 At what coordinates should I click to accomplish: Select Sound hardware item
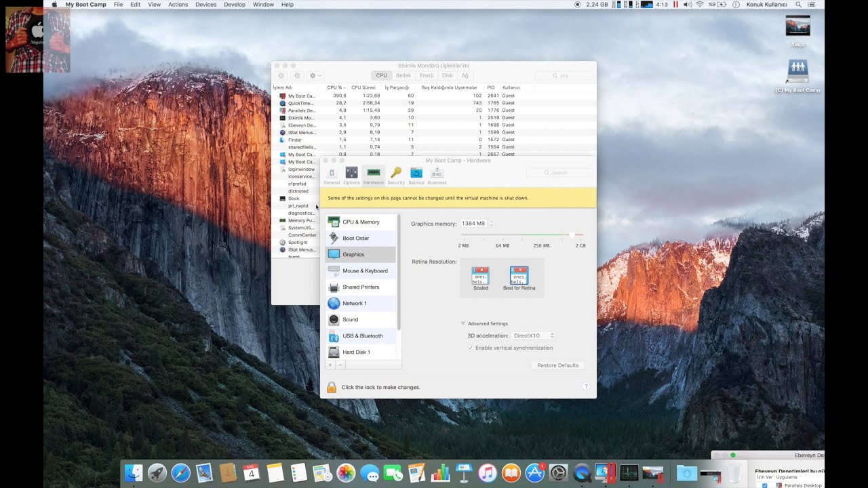(x=361, y=319)
